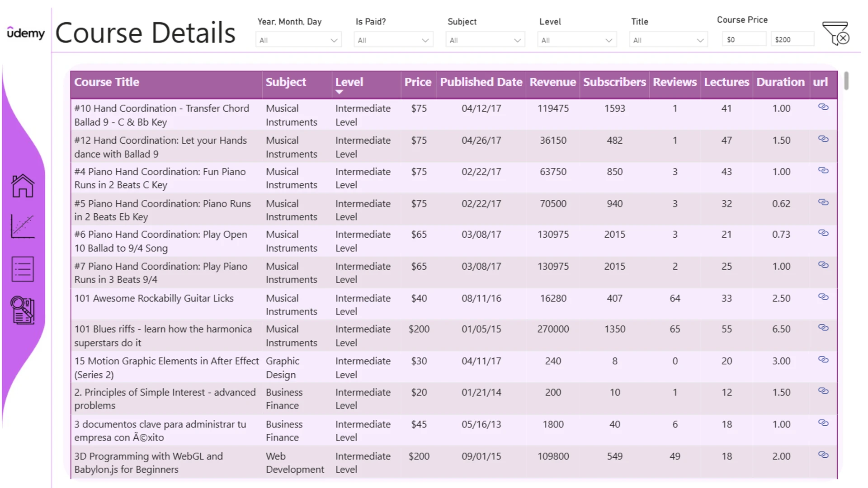Click the minimum Course Price $0 field
The height and width of the screenshot is (488, 868).
tap(744, 39)
